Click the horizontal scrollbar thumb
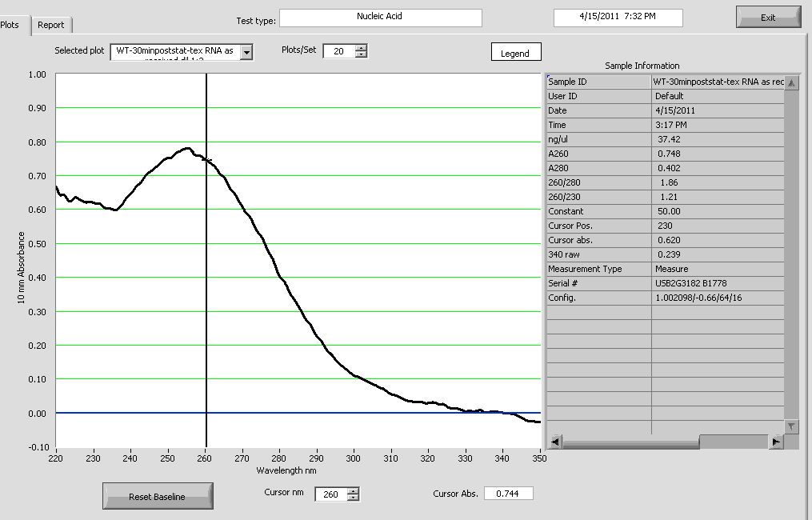Screen dimensions: 812x520 pyautogui.click(x=733, y=442)
